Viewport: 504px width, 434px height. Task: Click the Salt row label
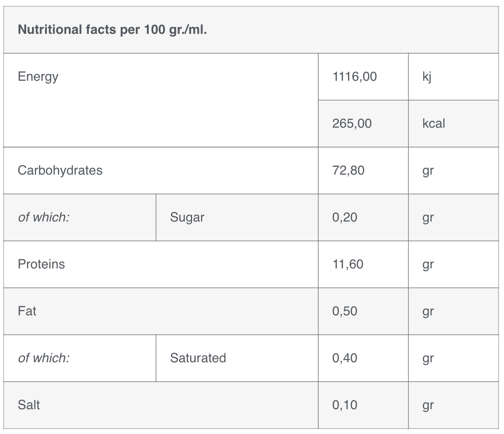tap(28, 405)
